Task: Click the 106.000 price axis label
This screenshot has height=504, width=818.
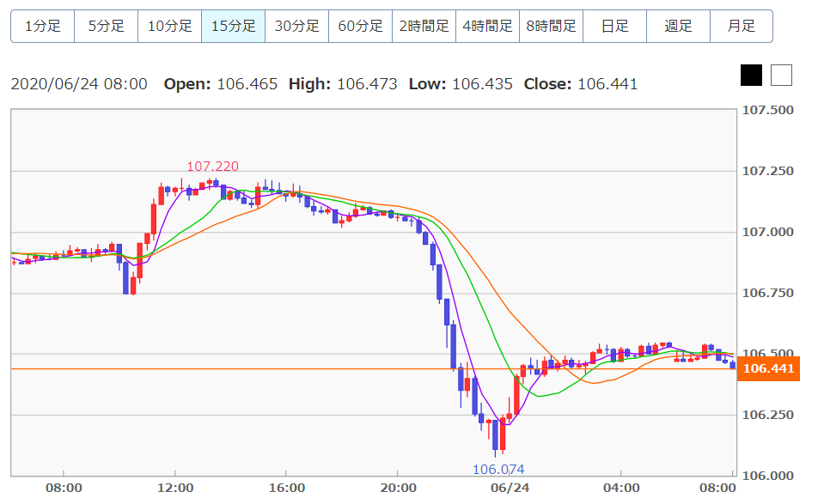Action: 768,476
